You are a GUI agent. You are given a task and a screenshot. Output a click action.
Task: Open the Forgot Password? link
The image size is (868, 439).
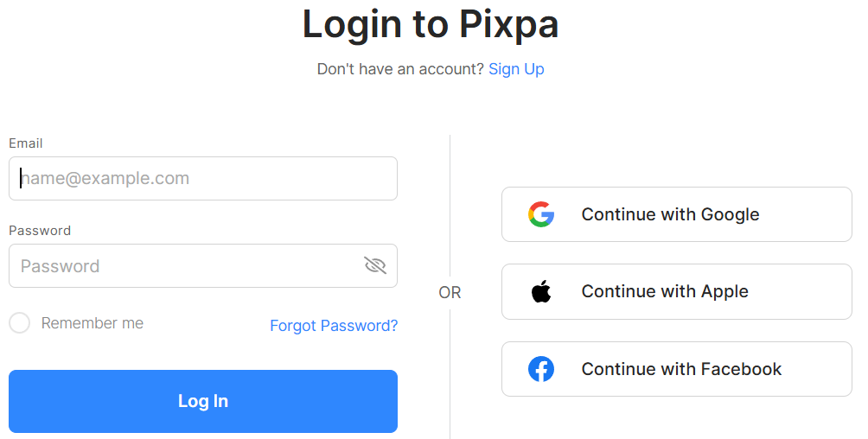coord(334,326)
